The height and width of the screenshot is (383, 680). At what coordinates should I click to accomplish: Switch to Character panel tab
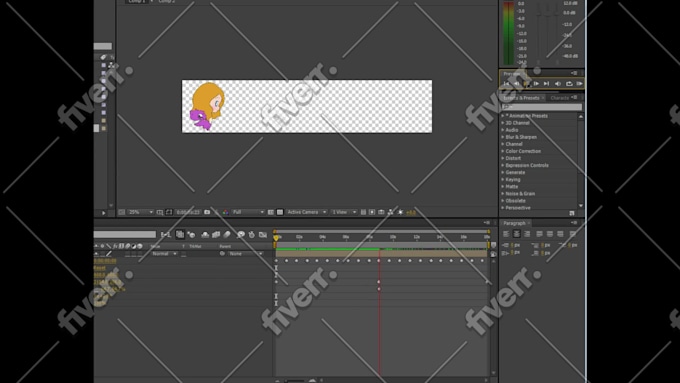[x=559, y=98]
